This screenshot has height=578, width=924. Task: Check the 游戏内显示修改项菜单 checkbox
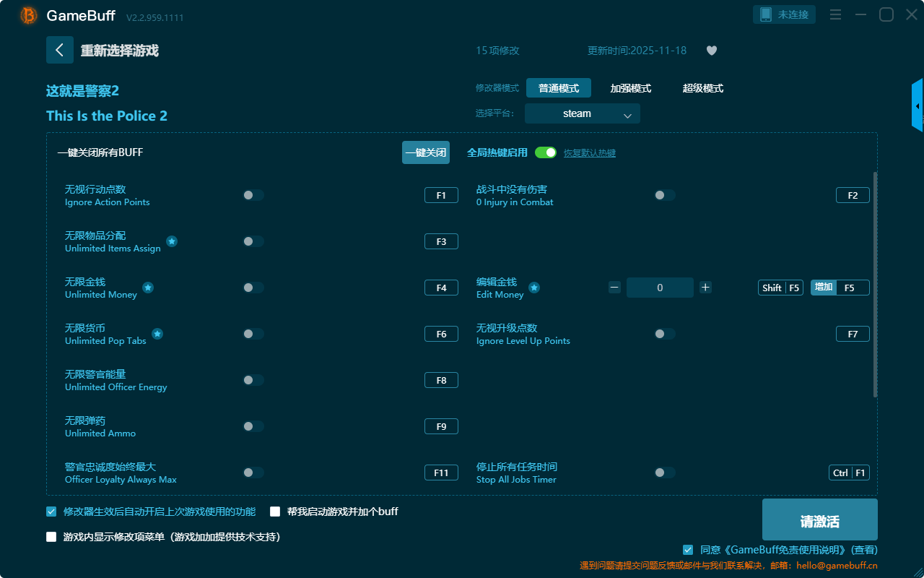click(51, 537)
